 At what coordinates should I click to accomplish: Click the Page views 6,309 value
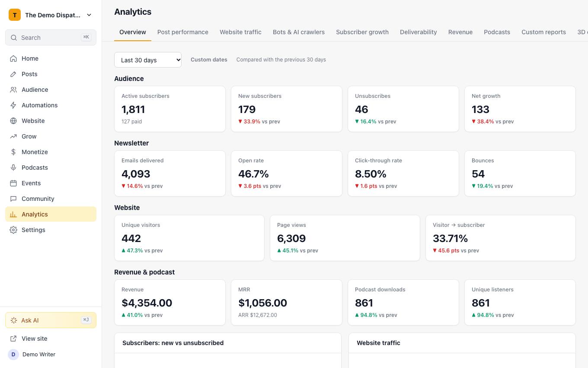pyautogui.click(x=291, y=239)
